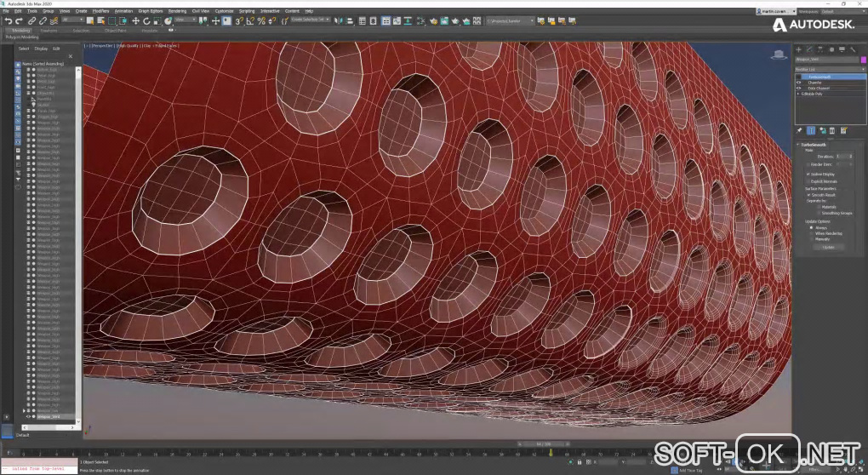This screenshot has width=868, height=475.
Task: Click the Utilities wrench icon in command panel
Action: coord(852,49)
